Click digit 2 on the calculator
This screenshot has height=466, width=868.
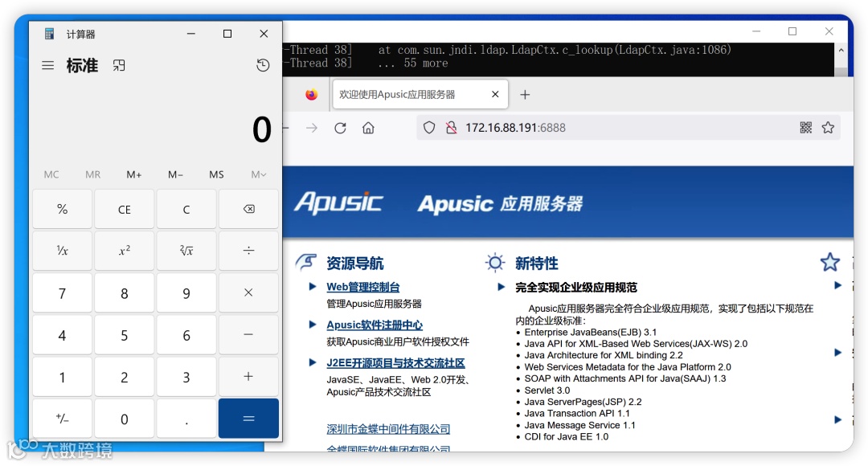125,377
